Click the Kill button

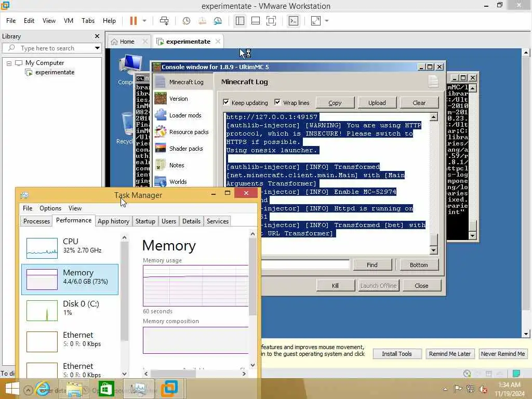tap(335, 286)
